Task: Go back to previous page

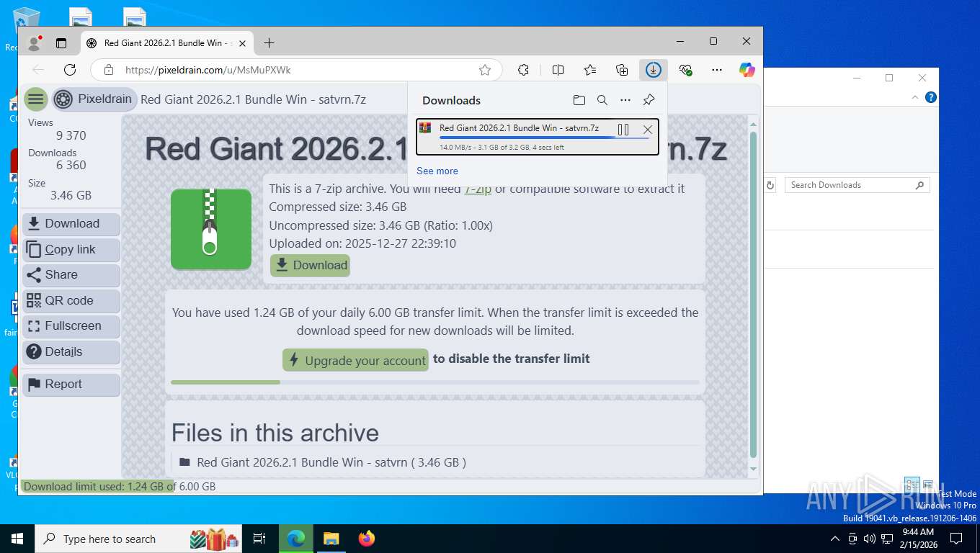Action: click(38, 70)
